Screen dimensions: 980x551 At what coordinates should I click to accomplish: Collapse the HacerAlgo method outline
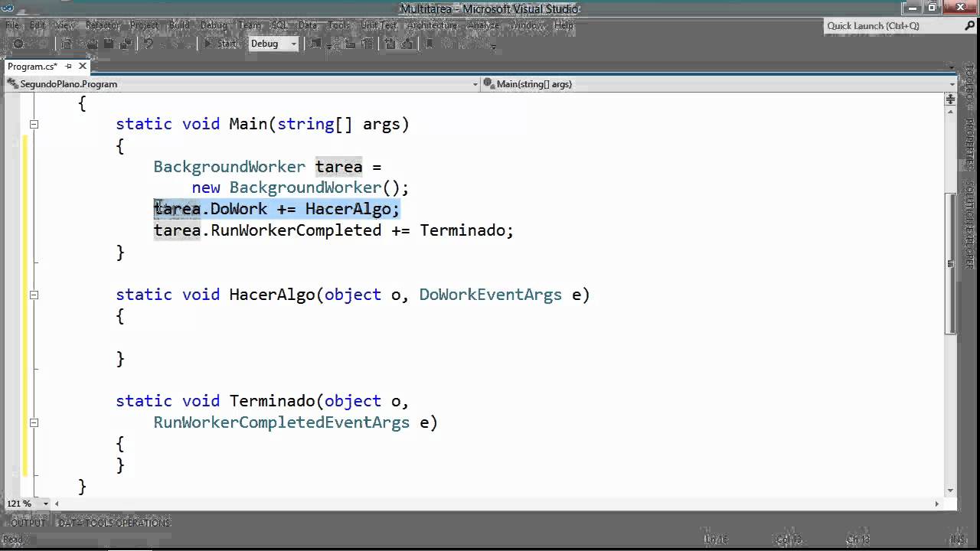click(34, 295)
